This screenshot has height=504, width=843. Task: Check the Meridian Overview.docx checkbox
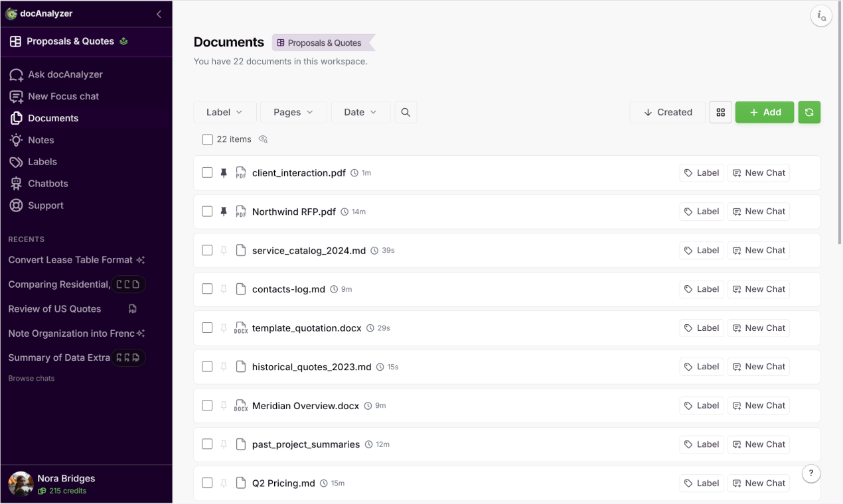[x=207, y=406]
